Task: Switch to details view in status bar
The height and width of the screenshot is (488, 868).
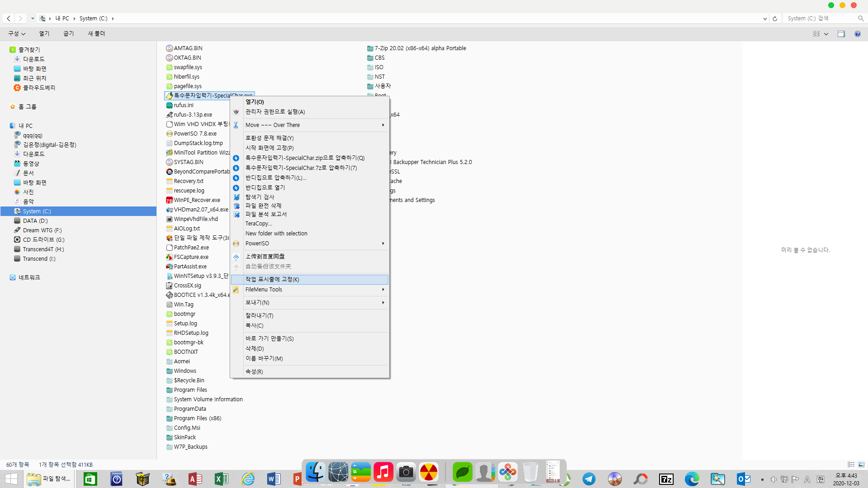Action: (851, 465)
